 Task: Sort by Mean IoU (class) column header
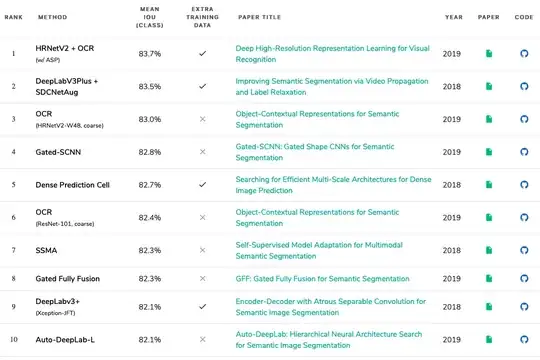149,17
